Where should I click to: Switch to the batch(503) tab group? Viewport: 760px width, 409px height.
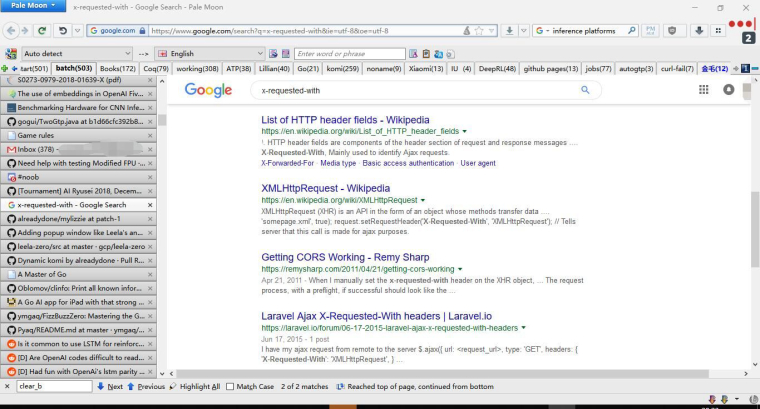point(74,68)
